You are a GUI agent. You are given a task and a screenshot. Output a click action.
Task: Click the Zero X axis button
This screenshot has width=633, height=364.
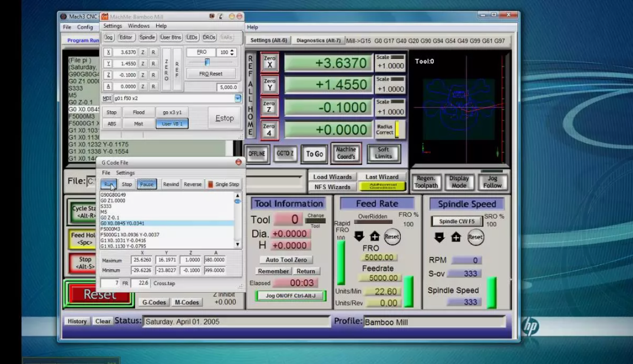coord(269,62)
